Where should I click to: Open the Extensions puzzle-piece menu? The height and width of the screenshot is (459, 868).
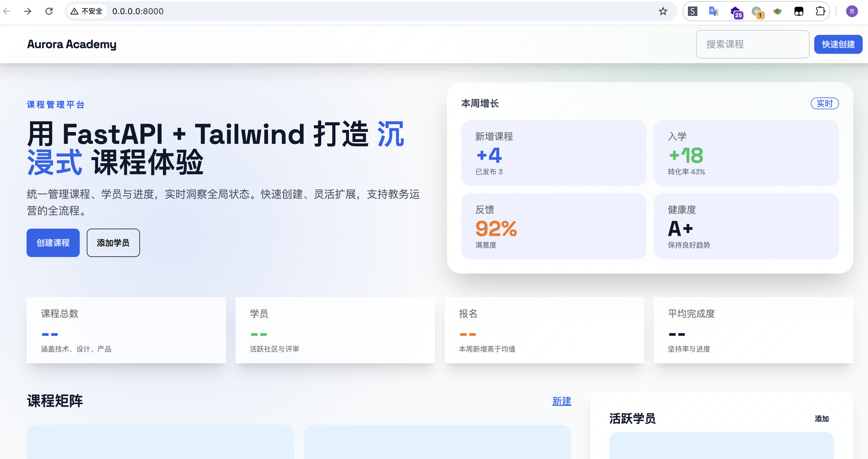(x=820, y=11)
